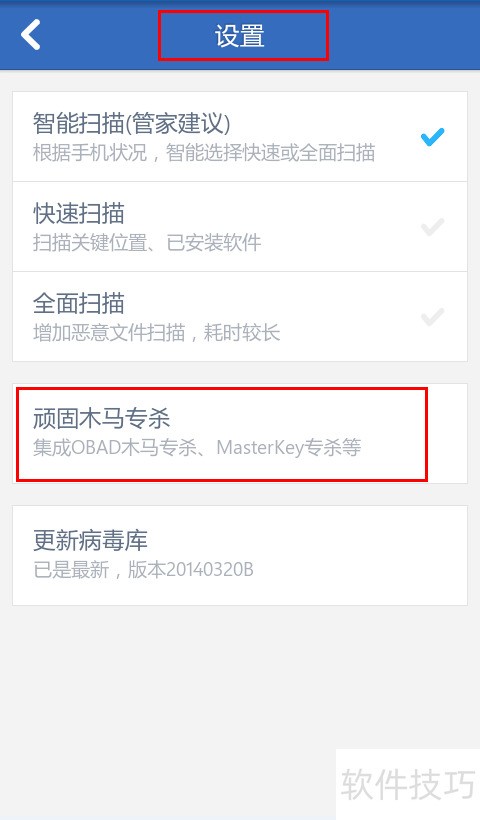Screen dimensions: 480x820
Task: Click empty blue header right of 设置
Action: pyautogui.click(x=404, y=36)
